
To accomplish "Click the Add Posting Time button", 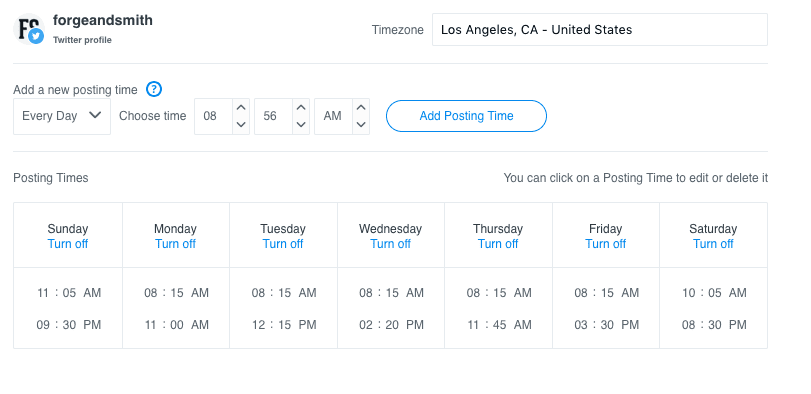I will pos(466,116).
